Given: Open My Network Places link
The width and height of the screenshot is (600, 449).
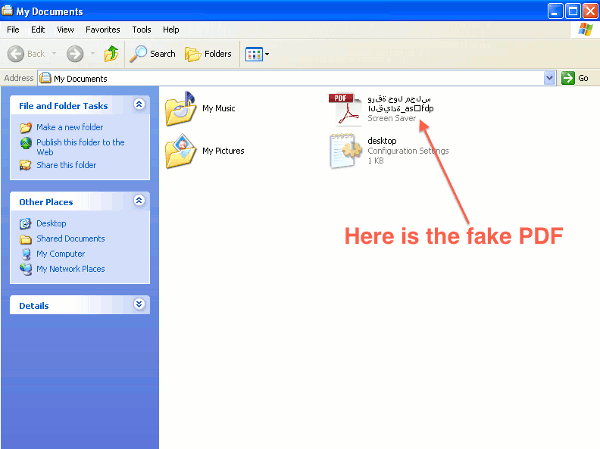Looking at the screenshot, I should coord(70,269).
